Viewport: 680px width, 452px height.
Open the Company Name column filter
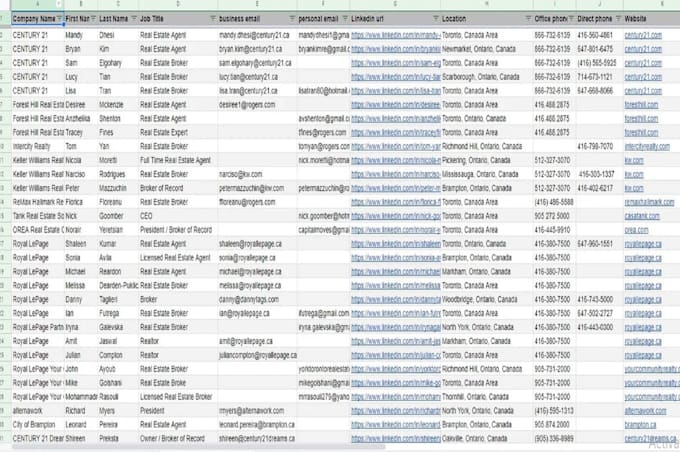pos(59,19)
